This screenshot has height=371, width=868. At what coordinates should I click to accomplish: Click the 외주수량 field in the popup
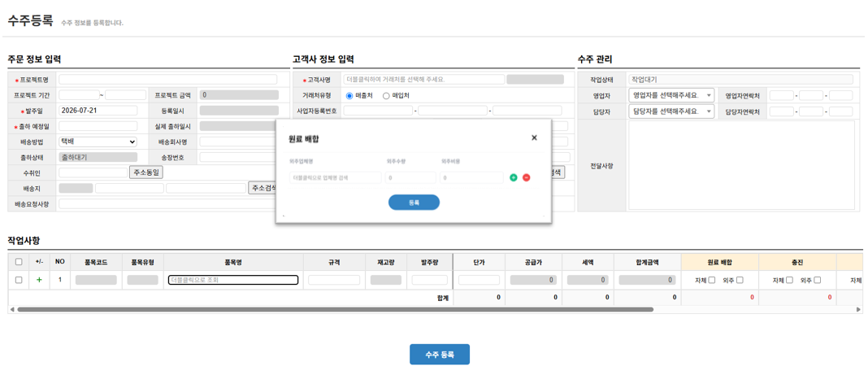pos(411,177)
